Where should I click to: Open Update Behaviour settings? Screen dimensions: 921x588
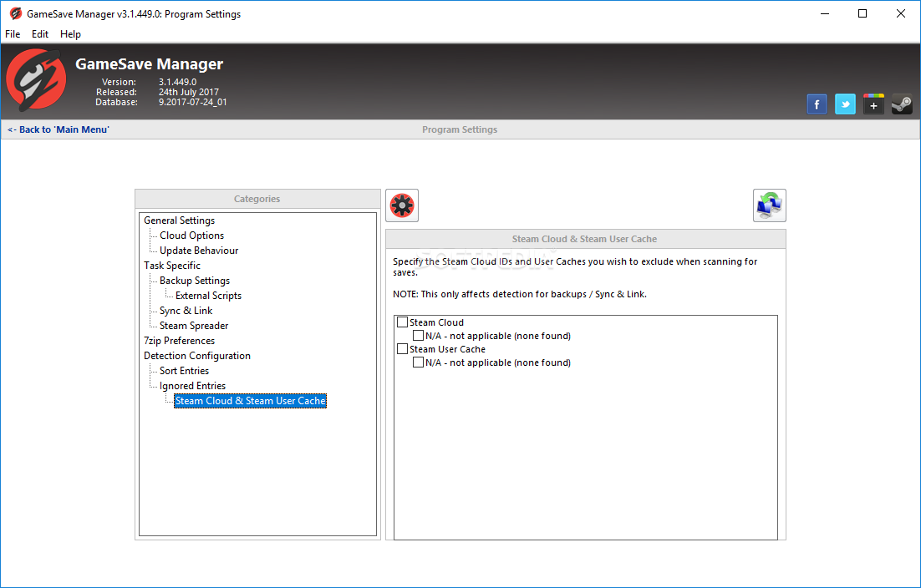pyautogui.click(x=199, y=251)
